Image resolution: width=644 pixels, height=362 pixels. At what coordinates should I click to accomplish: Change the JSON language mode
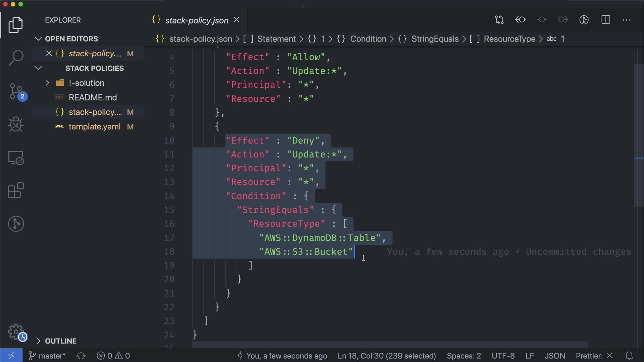click(554, 356)
